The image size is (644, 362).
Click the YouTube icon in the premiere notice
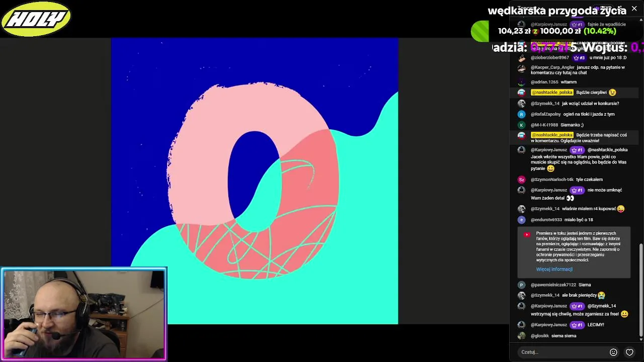point(526,234)
